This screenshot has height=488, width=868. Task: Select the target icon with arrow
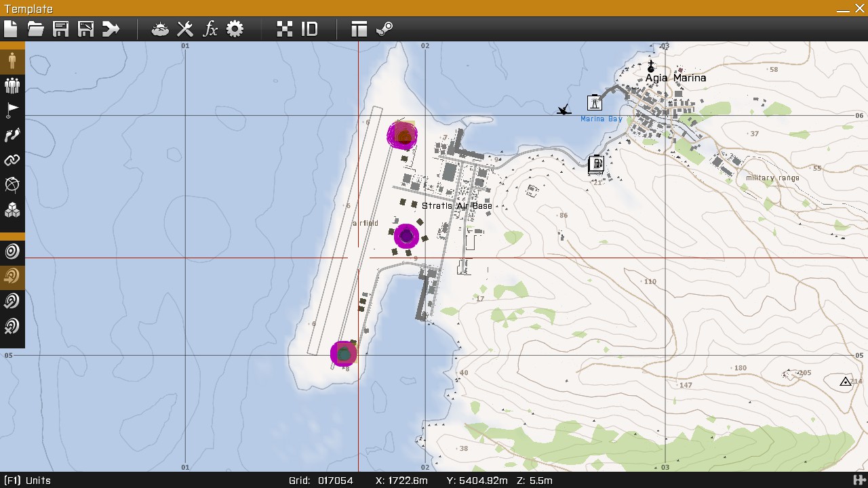tap(12, 277)
